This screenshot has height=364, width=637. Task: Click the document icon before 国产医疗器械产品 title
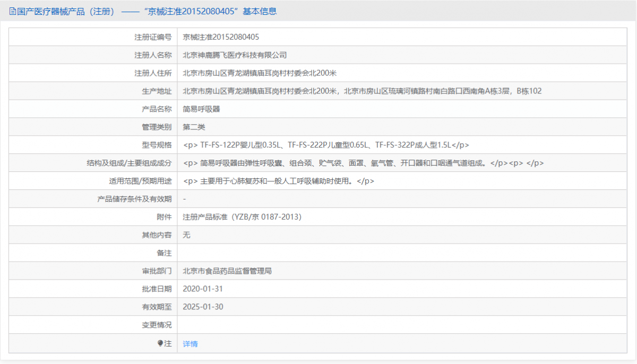click(x=13, y=11)
